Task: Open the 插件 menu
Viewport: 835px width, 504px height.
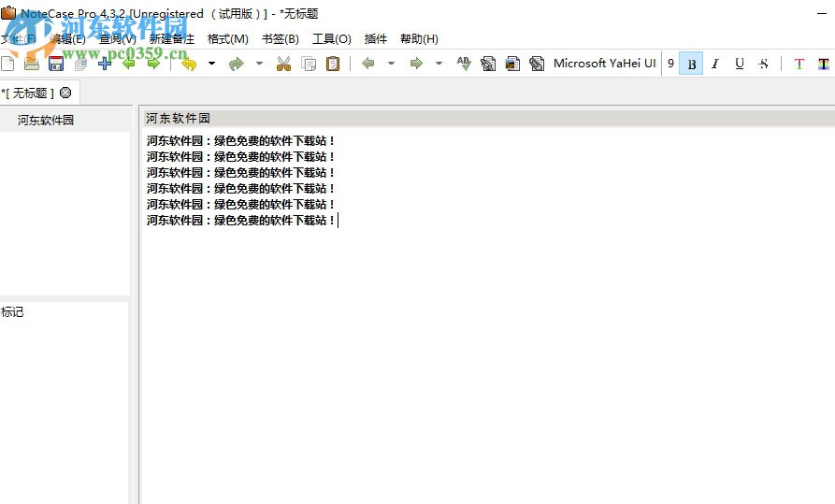Action: pyautogui.click(x=376, y=39)
